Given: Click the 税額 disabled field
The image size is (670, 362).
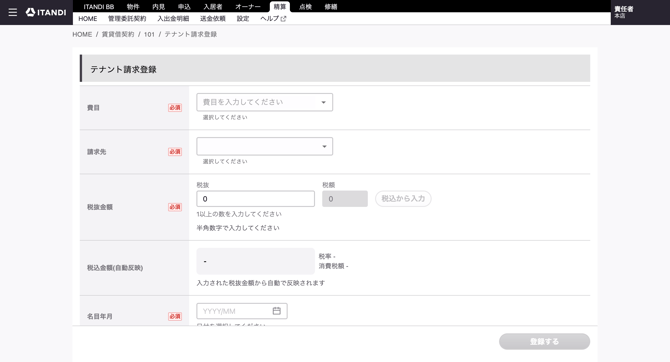Looking at the screenshot, I should click(x=345, y=199).
